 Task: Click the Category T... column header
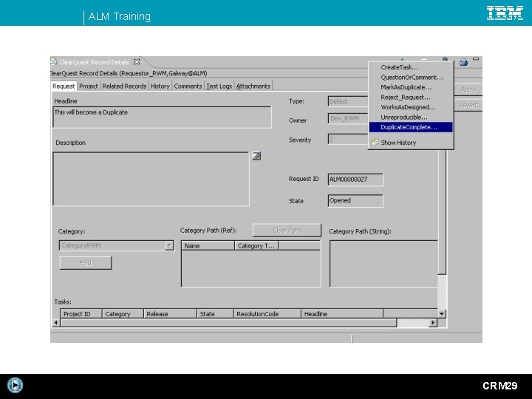pyautogui.click(x=256, y=245)
